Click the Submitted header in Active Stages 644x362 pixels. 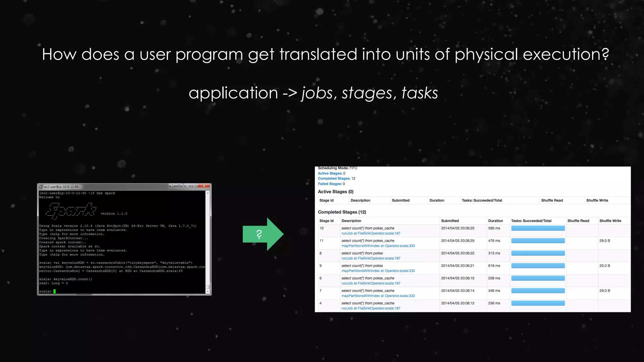(401, 200)
